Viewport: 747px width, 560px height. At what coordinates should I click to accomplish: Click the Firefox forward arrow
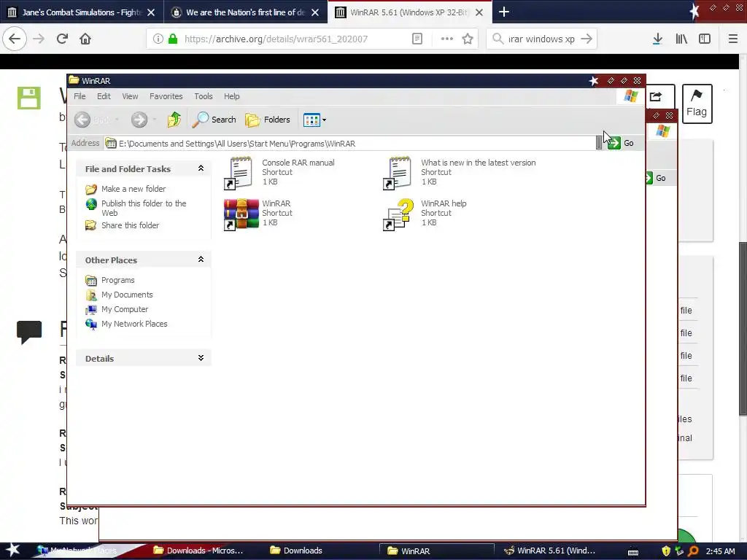pos(39,39)
